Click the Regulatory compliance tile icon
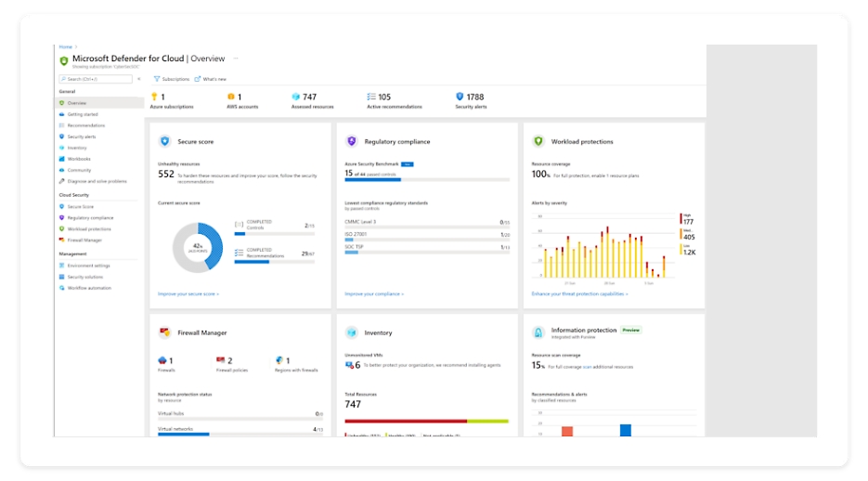 [351, 141]
